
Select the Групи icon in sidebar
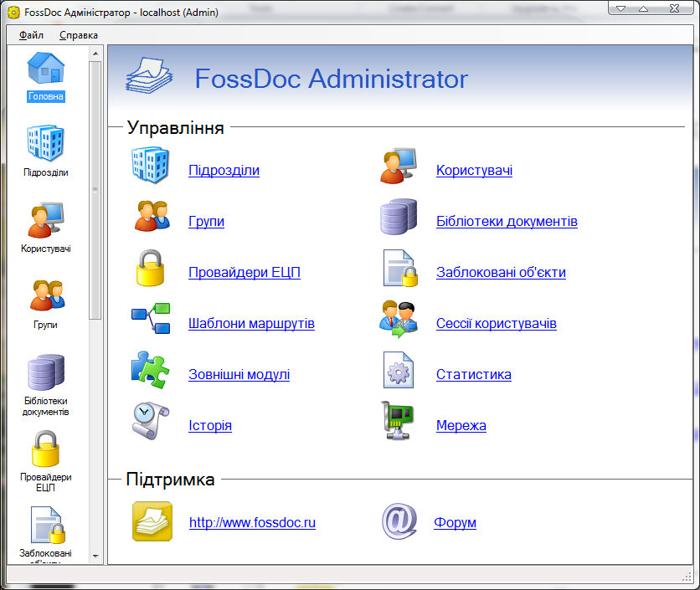pos(47,295)
